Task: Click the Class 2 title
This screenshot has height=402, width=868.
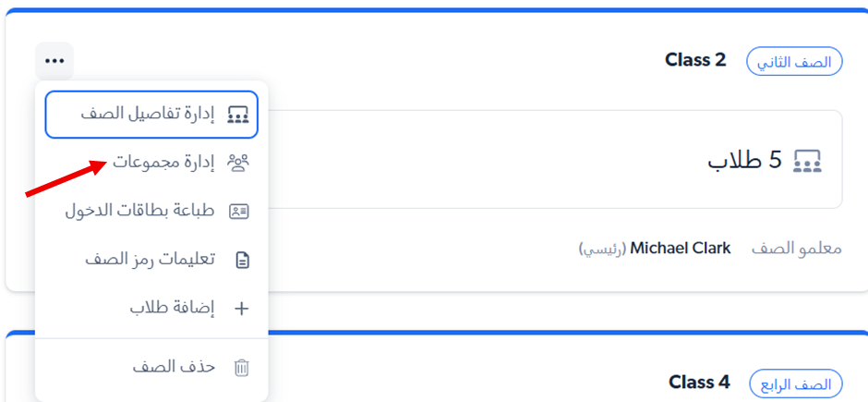Action: 695,60
